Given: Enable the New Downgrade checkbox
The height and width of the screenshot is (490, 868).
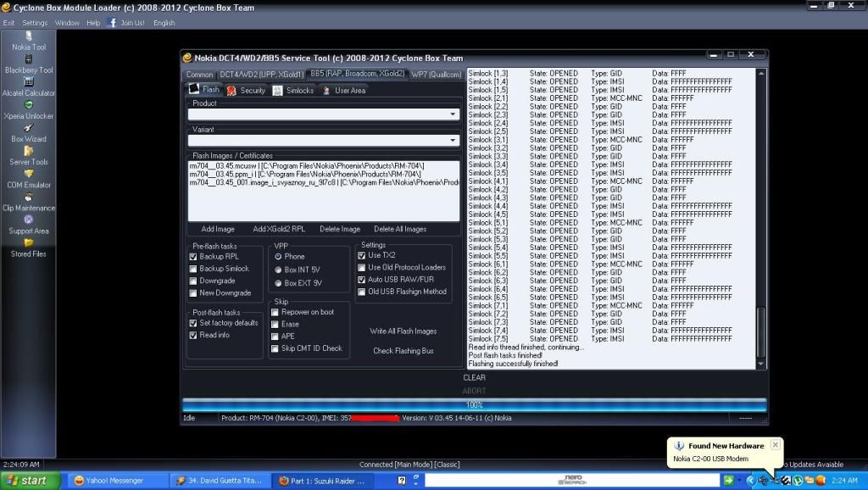Looking at the screenshot, I should coord(193,293).
